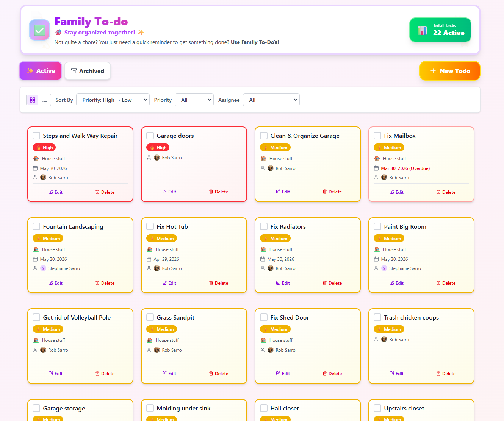504x421 pixels.
Task: Click calendar icon on Fix Hot Tub card
Action: [149, 259]
